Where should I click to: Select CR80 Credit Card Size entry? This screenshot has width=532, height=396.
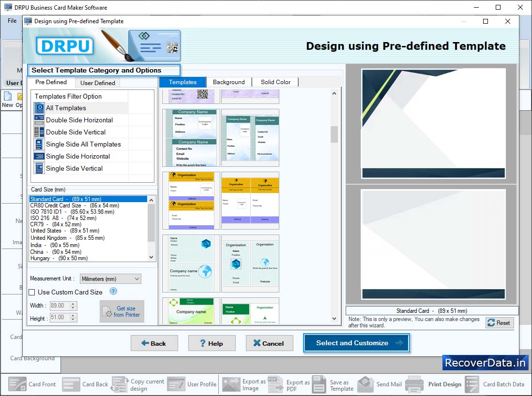click(x=88, y=205)
